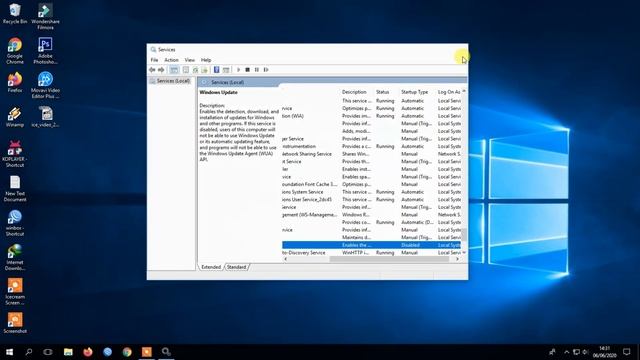
Task: Click the Forward arrow in Services toolbar
Action: tap(161, 70)
